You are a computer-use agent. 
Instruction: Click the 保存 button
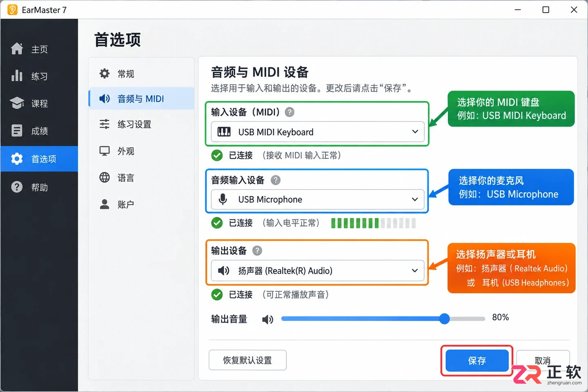(x=477, y=361)
